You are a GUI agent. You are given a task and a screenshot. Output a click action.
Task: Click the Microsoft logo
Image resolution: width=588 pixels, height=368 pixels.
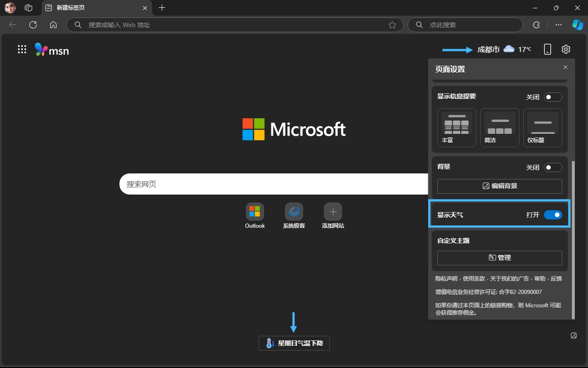[294, 129]
